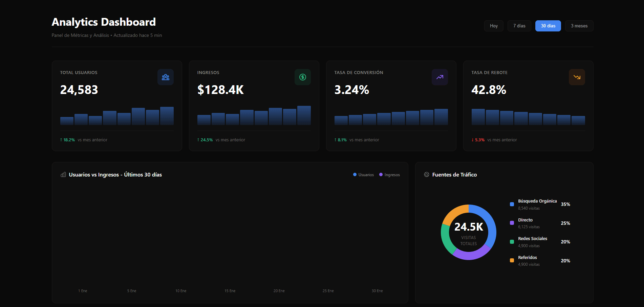
Task: Toggle the Usuarios legend item
Action: click(363, 174)
